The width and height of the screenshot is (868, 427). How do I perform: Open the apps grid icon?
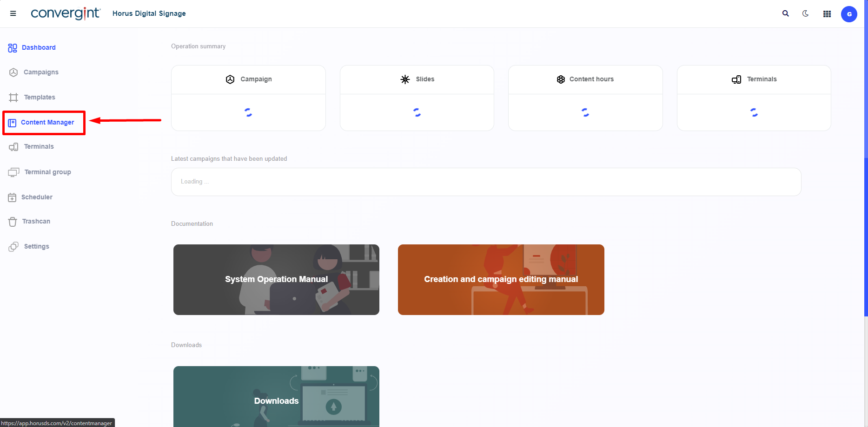tap(827, 14)
